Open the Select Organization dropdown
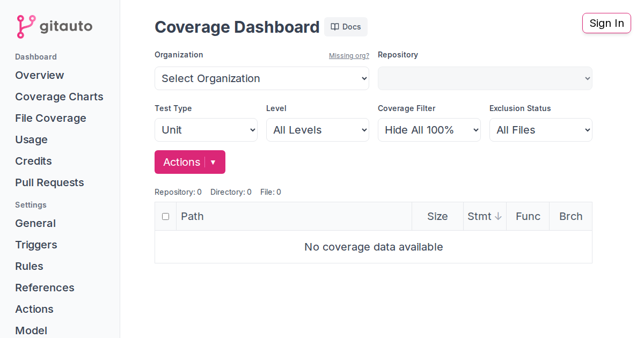 (x=262, y=78)
